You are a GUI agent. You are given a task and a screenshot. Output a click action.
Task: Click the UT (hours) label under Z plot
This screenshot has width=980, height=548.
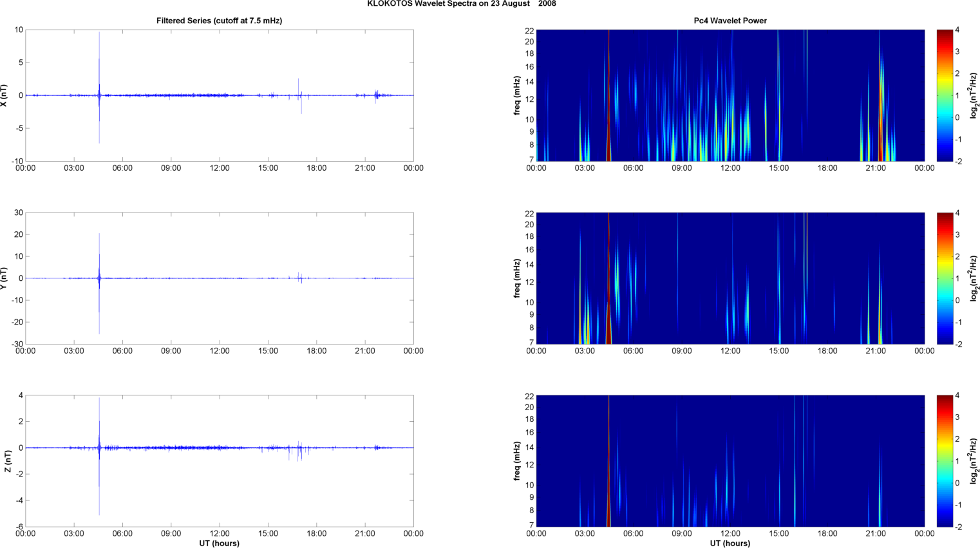tap(219, 543)
